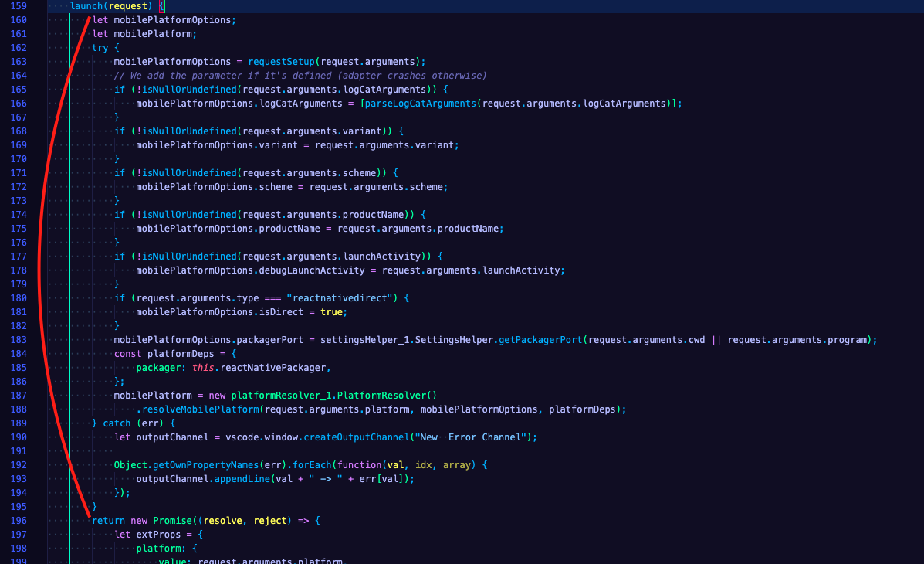Screen dimensions: 924x564
Task: Click the packager key on line 185
Action: pos(158,368)
